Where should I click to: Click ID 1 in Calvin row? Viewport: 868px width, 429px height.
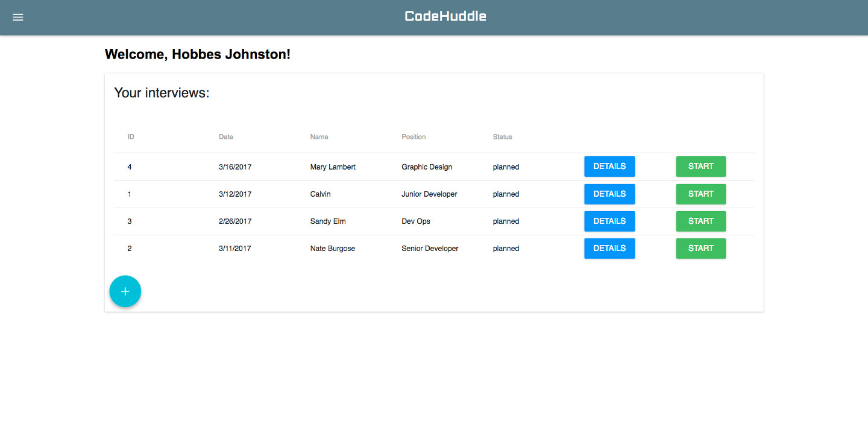click(x=130, y=194)
